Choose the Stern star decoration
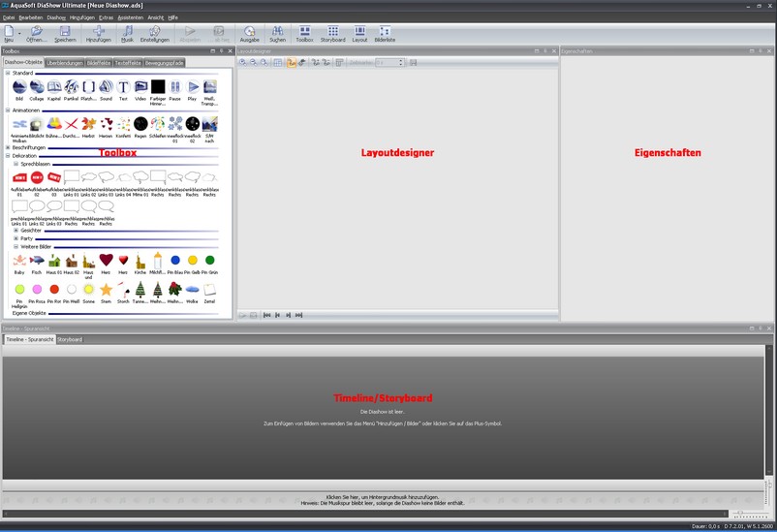Image resolution: width=777 pixels, height=532 pixels. [x=106, y=290]
